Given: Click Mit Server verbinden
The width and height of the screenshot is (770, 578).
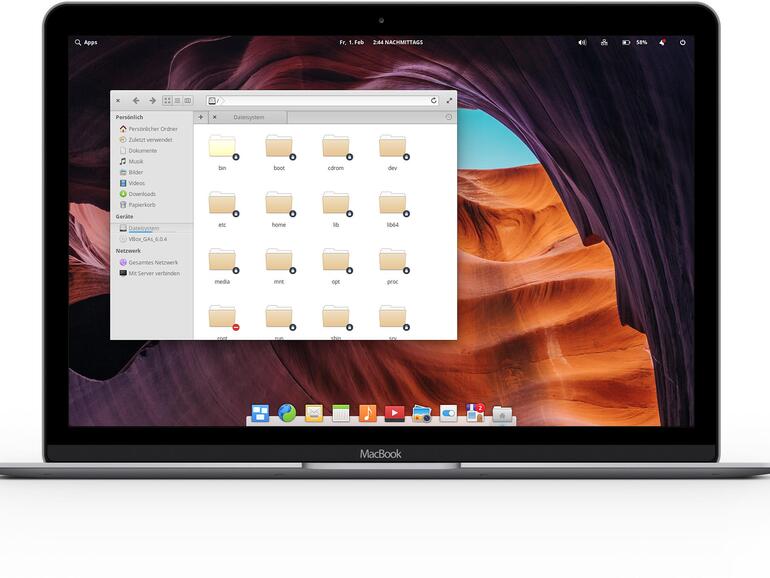Looking at the screenshot, I should (152, 274).
